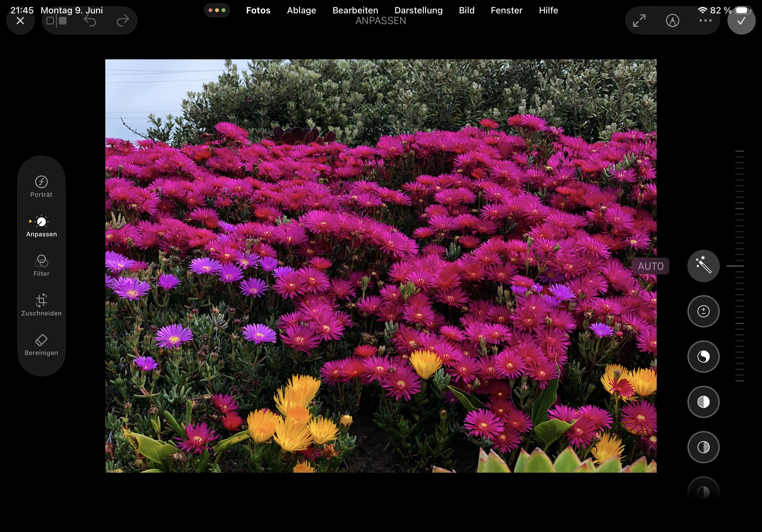Click the battery status indicator

743,10
